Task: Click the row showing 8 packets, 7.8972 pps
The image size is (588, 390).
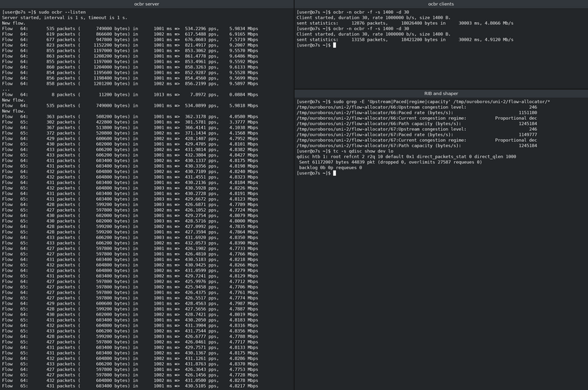Action: [x=130, y=95]
